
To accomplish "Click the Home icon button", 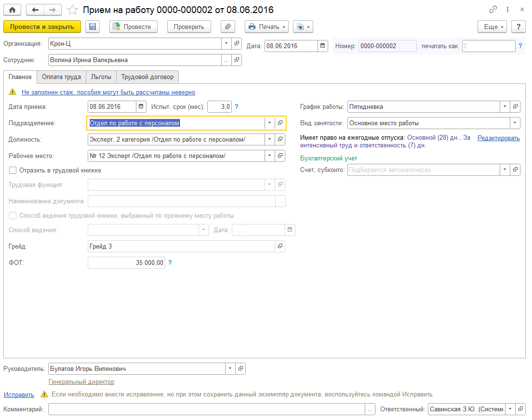I will click(x=13, y=10).
